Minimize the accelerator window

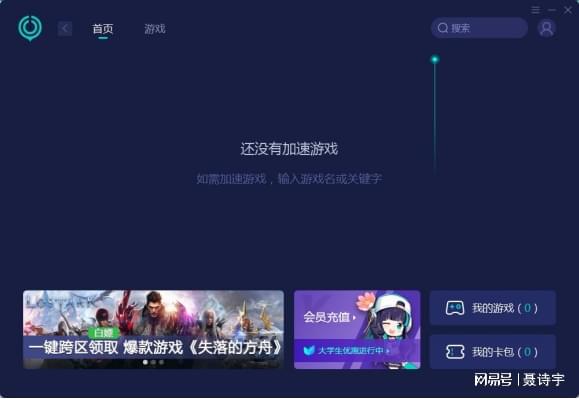click(552, 10)
